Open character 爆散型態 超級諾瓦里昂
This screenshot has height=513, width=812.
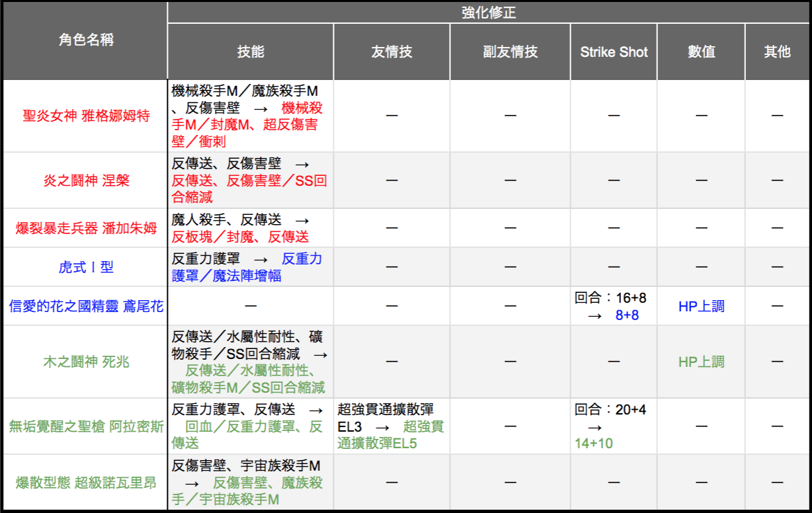(x=86, y=483)
